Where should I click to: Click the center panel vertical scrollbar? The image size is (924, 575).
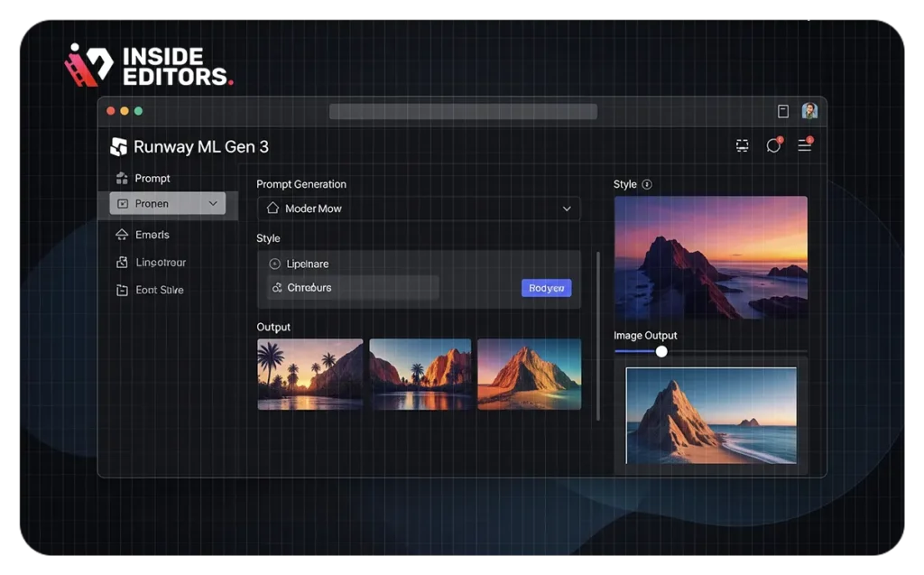(598, 336)
